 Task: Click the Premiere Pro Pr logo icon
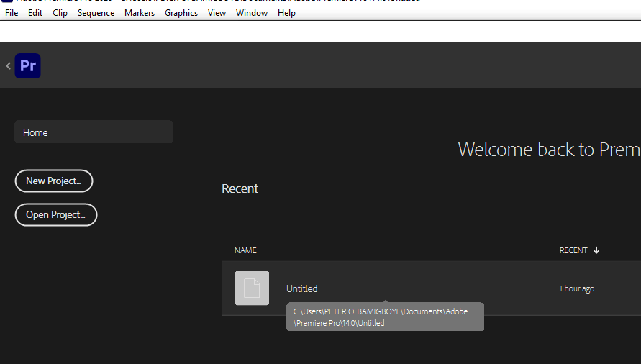[x=28, y=66]
